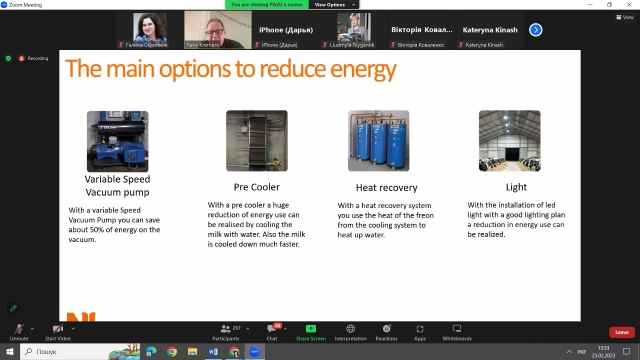The image size is (640, 360).
Task: Click the 'Heat recovery' heading
Action: [387, 187]
